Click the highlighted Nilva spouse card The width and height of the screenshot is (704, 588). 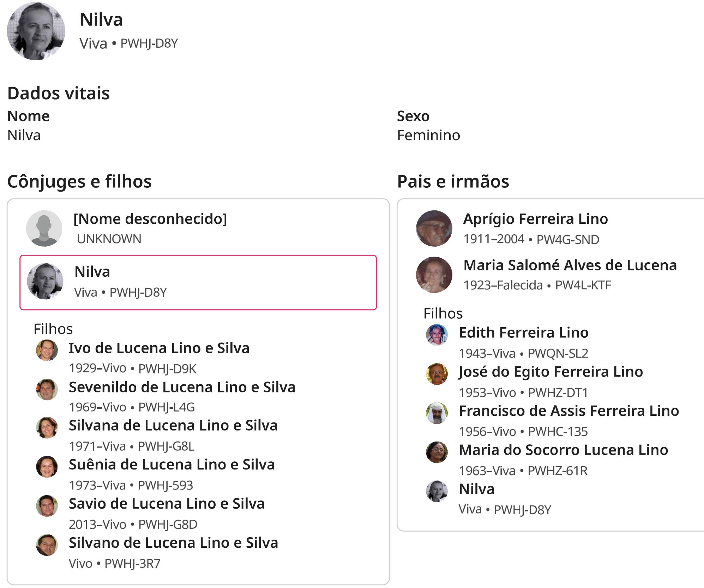(x=198, y=282)
